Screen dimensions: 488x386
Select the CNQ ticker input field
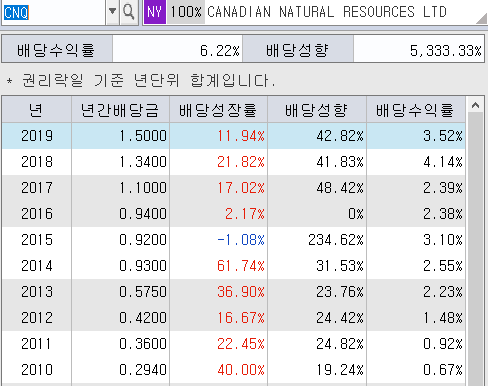click(53, 12)
